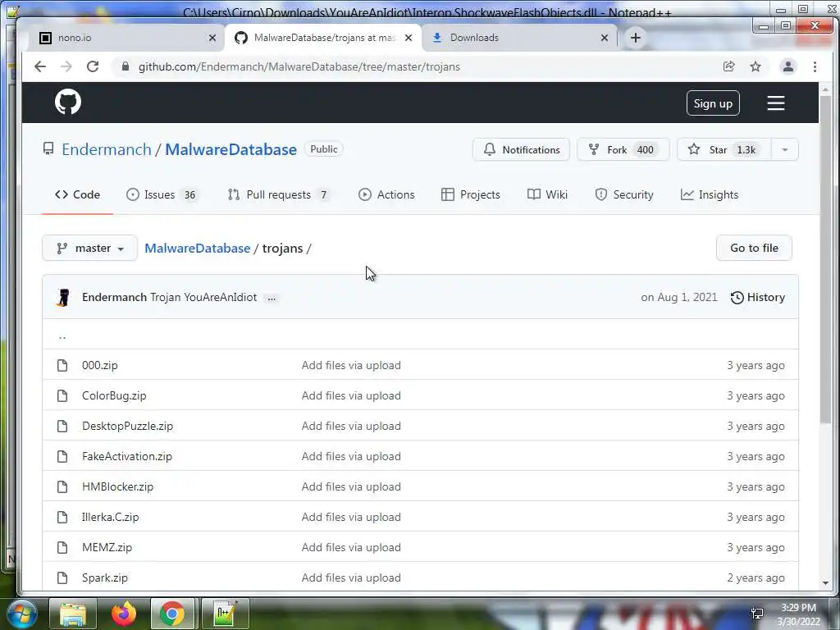Switch to Notepad++ in taskbar

pyautogui.click(x=225, y=614)
